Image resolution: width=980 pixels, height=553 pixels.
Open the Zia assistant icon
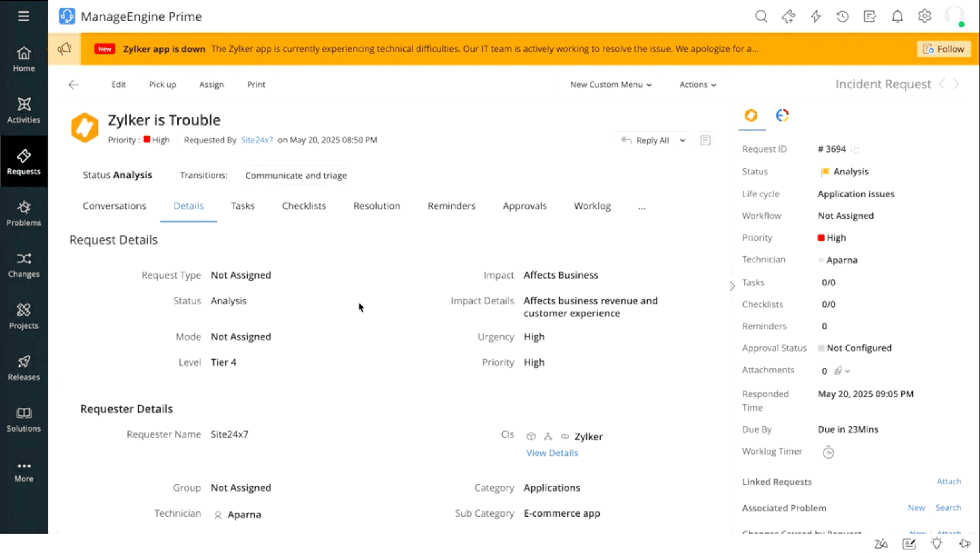880,543
